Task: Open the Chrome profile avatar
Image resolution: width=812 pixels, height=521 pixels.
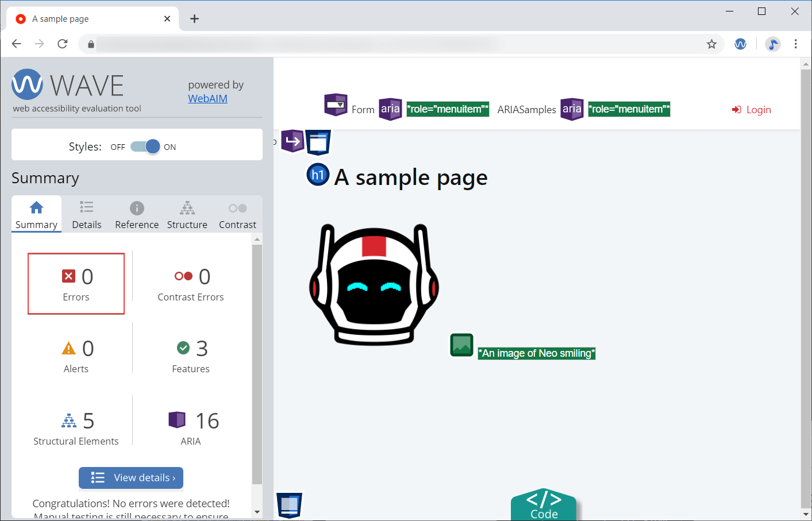Action: coord(773,44)
